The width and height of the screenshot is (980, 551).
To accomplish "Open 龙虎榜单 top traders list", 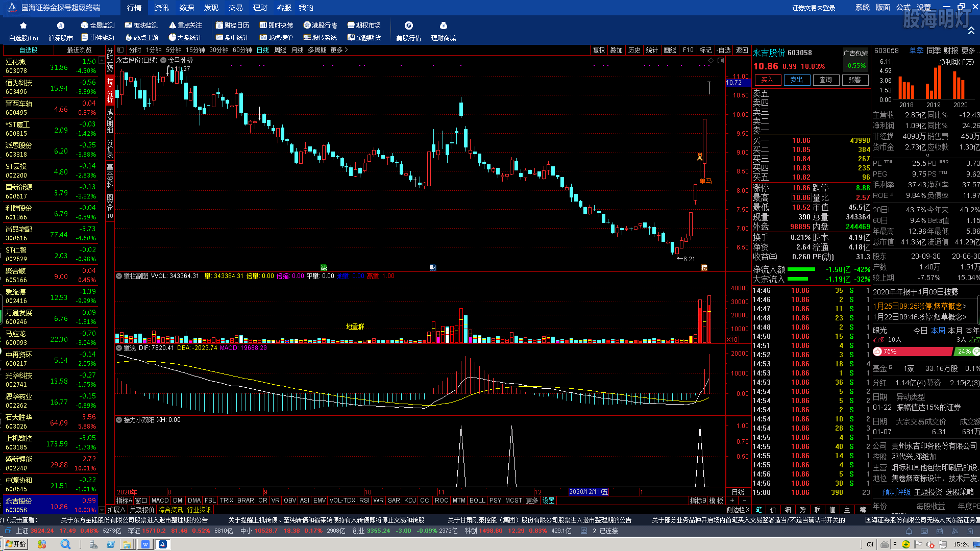I will pos(277,38).
